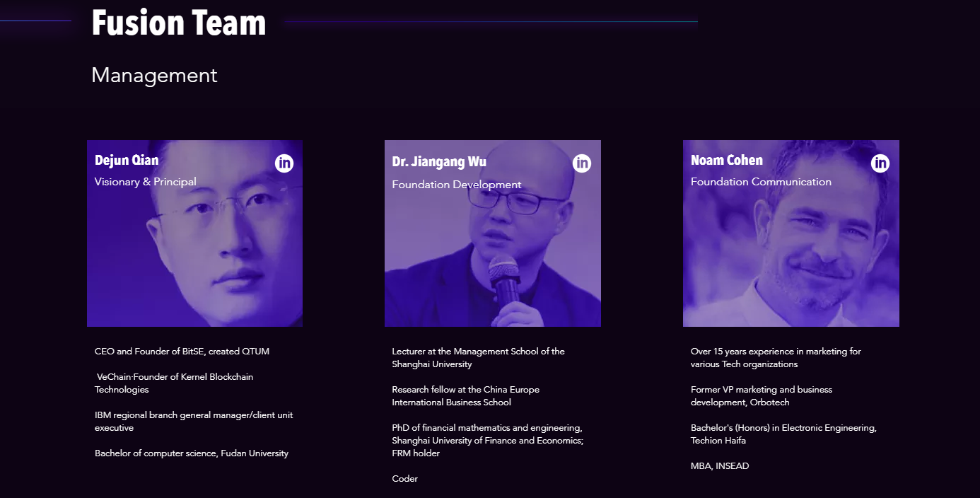Click the Noam Cohen name heading
980x498 pixels.
[726, 160]
